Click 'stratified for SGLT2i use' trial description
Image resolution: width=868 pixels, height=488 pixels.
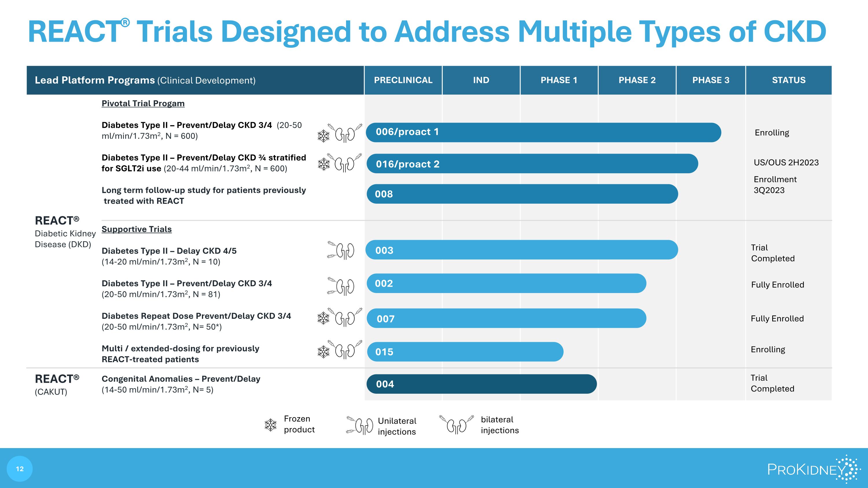pos(204,163)
